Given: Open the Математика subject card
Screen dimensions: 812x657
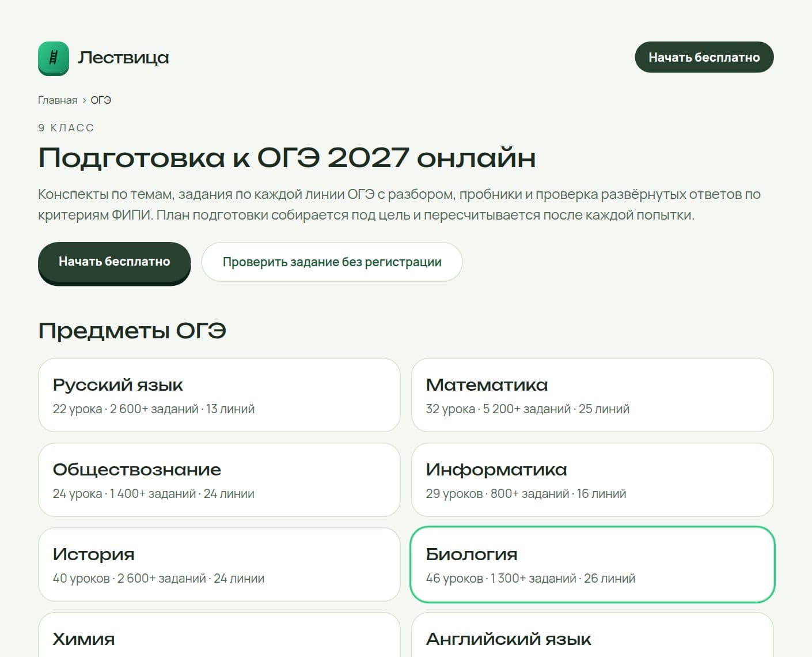Looking at the screenshot, I should (592, 395).
